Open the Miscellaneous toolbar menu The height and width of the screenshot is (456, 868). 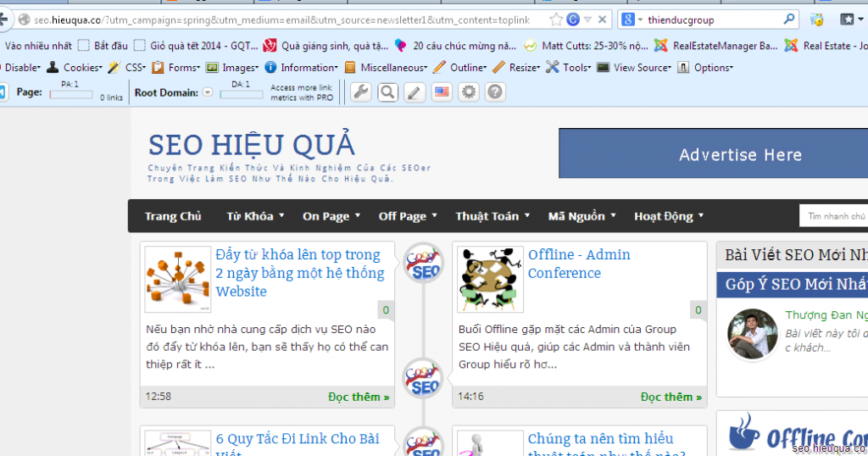[386, 68]
